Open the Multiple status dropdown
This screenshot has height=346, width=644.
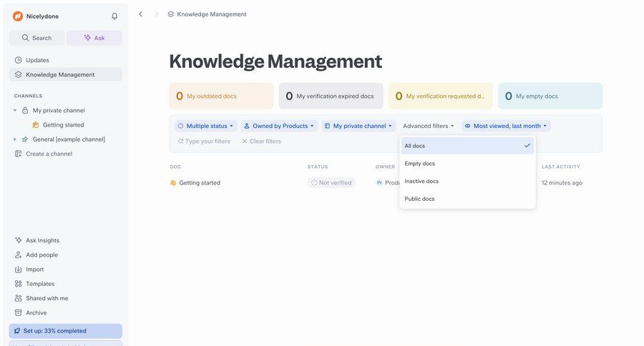tap(206, 126)
